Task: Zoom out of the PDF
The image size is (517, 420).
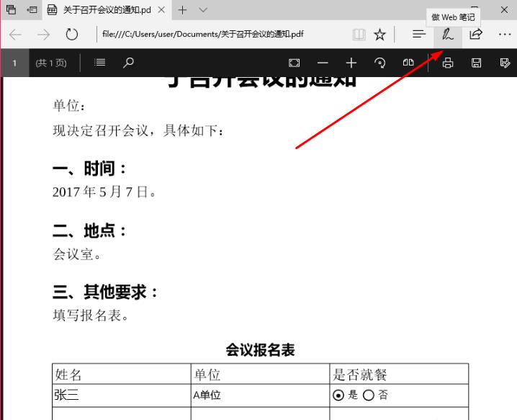Action: coord(323,63)
